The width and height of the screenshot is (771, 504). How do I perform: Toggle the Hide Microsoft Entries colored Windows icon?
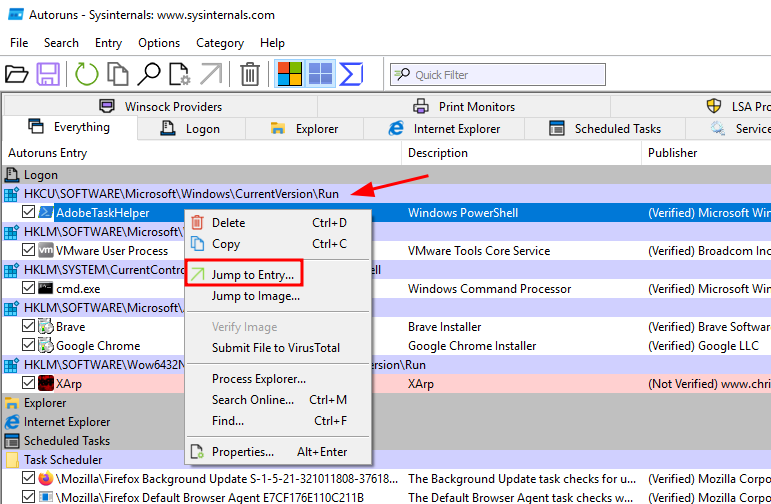pyautogui.click(x=290, y=74)
